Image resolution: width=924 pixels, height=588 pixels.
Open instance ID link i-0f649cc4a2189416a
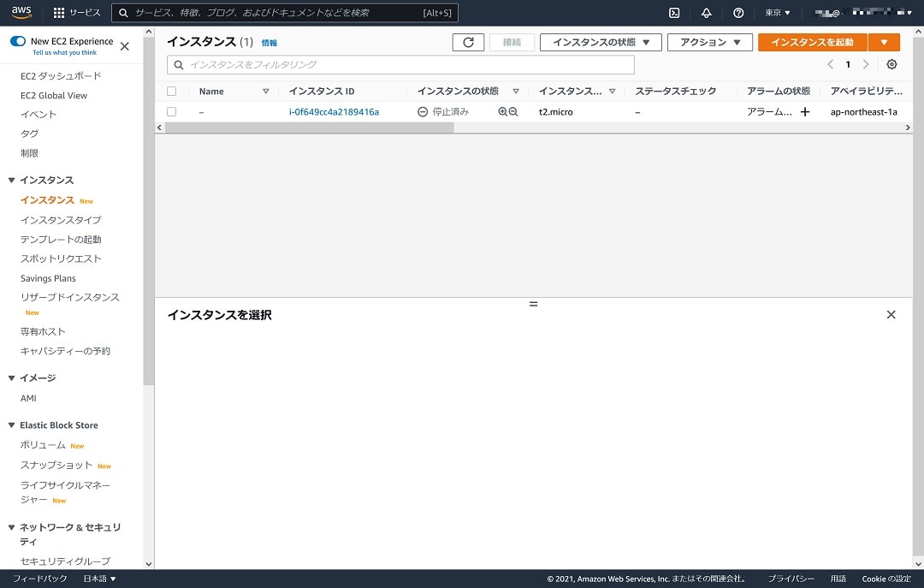tap(334, 111)
